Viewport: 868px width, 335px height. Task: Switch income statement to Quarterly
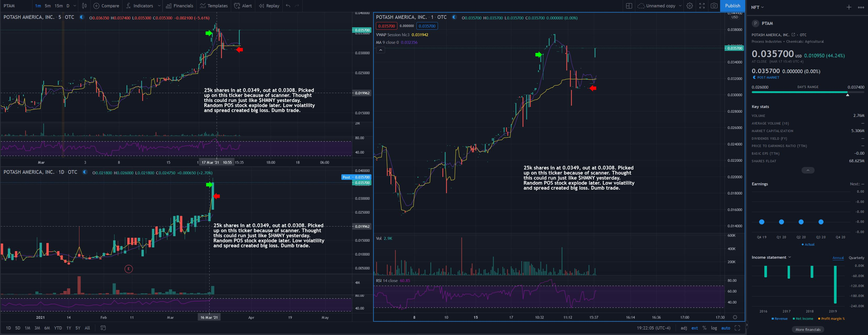(x=856, y=258)
